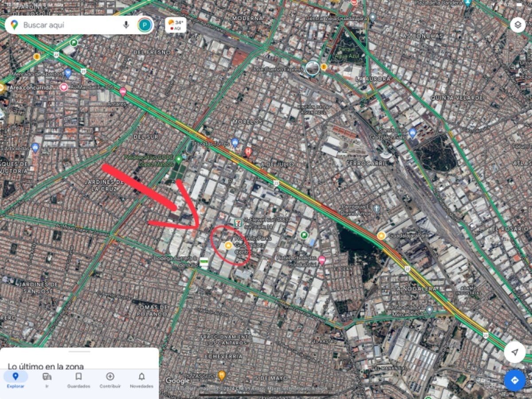The image size is (532, 399).
Task: Open the Mercado de Abastos shopping pin
Action: (x=68, y=73)
